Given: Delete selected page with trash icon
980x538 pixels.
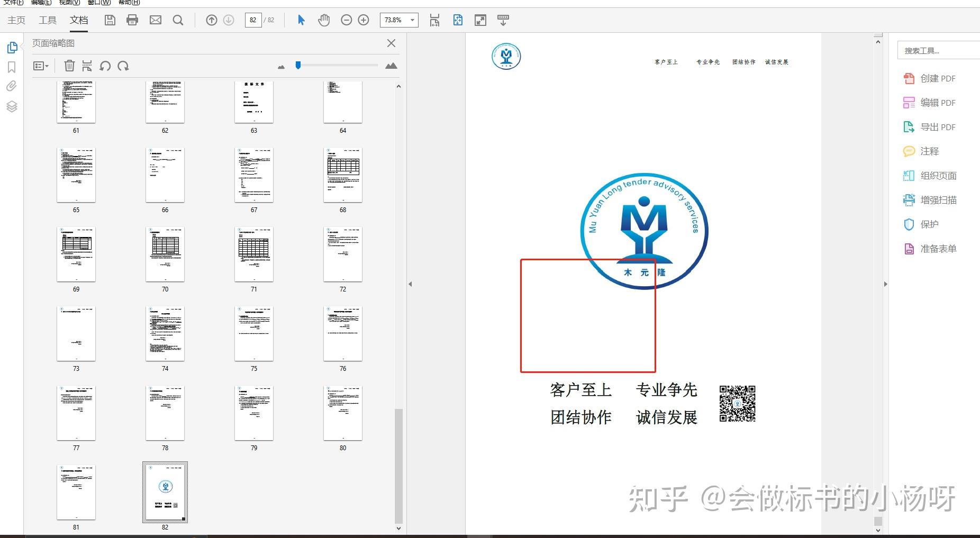Looking at the screenshot, I should [69, 66].
